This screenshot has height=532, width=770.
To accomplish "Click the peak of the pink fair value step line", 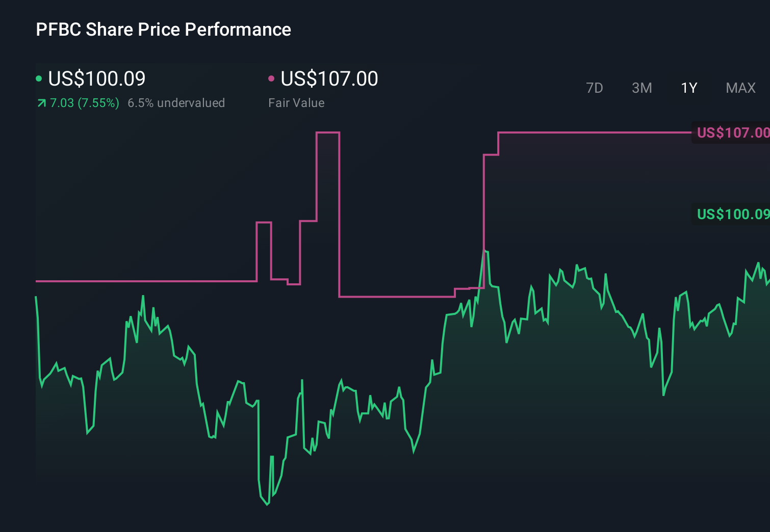I will point(328,131).
